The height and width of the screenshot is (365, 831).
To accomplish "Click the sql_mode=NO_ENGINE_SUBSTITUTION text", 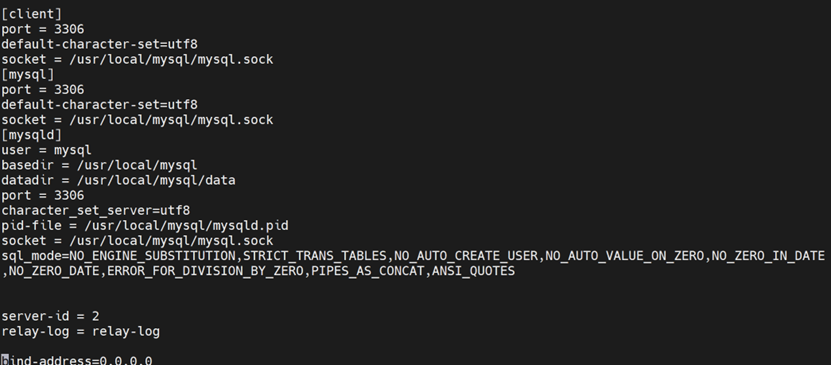I will coord(120,256).
